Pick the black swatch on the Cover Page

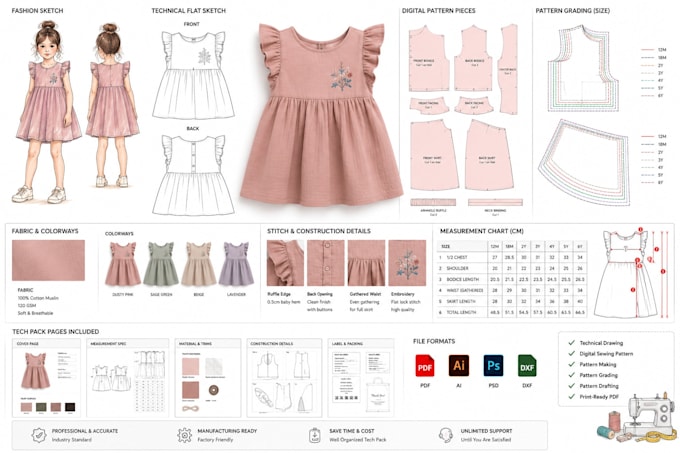(70, 407)
